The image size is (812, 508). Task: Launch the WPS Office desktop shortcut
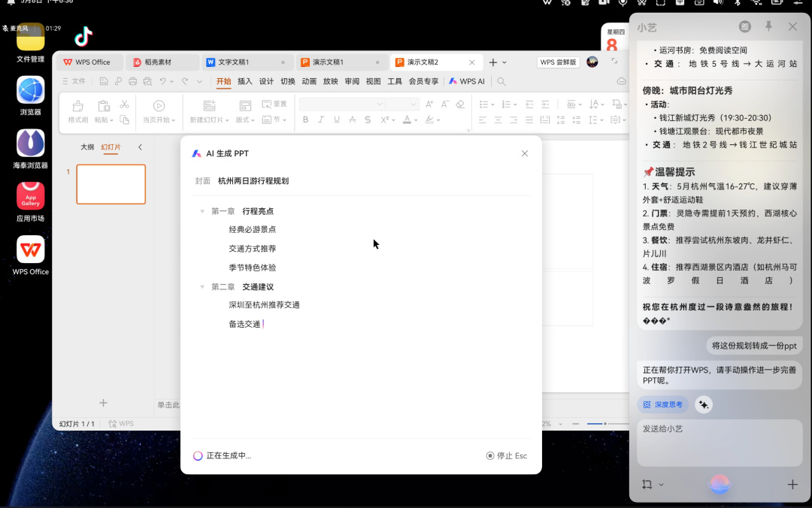coord(31,249)
